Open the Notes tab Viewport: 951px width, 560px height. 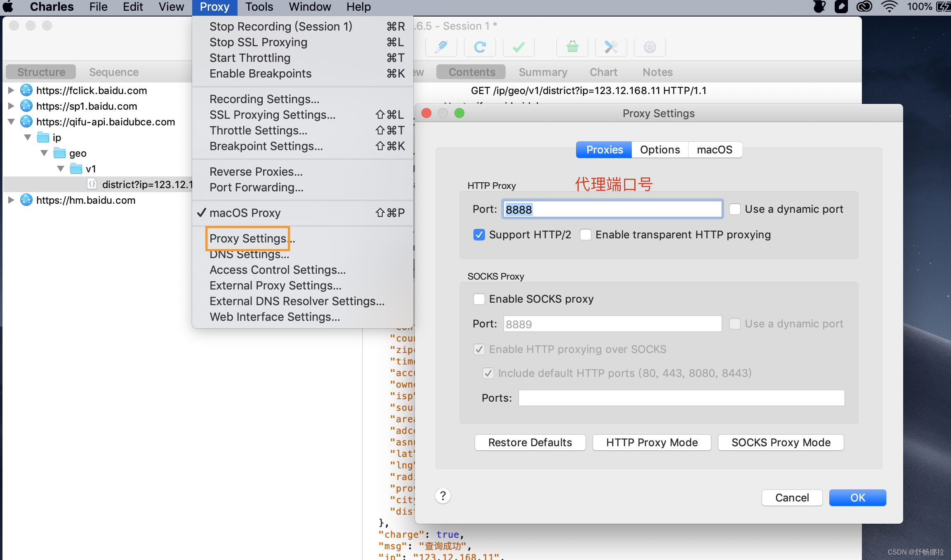pyautogui.click(x=657, y=72)
